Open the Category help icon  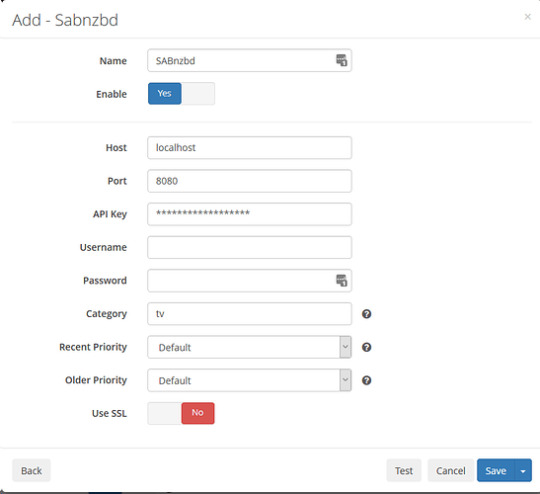pyautogui.click(x=366, y=314)
